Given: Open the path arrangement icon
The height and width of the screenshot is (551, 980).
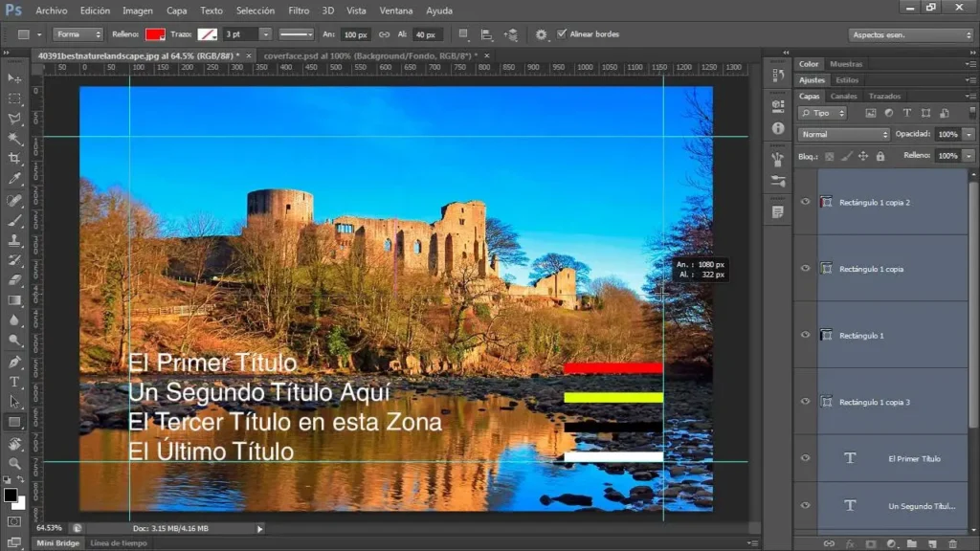Looking at the screenshot, I should (511, 35).
